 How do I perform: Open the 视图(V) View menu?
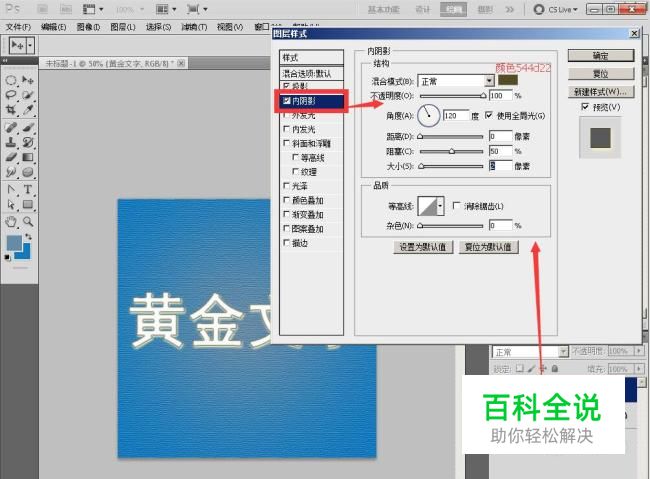tap(230, 27)
